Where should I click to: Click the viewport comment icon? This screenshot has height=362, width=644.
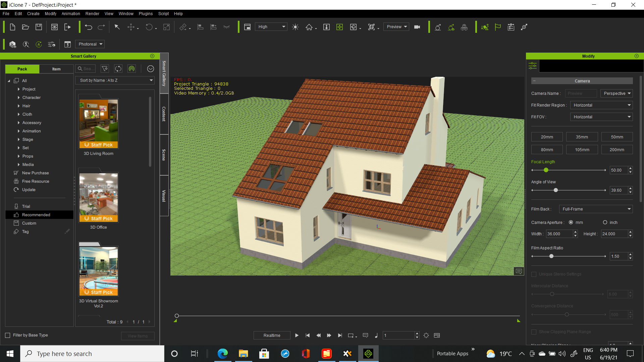point(519,271)
